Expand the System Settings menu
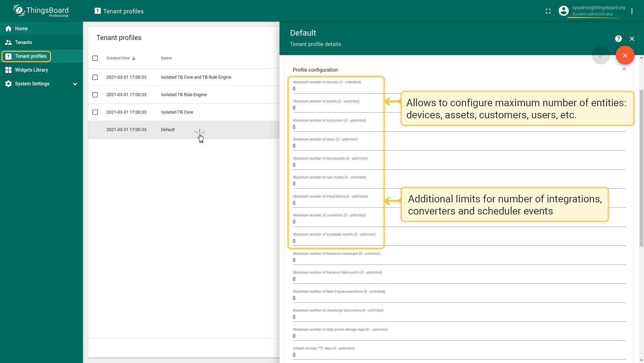The width and height of the screenshot is (644, 363). 75,84
